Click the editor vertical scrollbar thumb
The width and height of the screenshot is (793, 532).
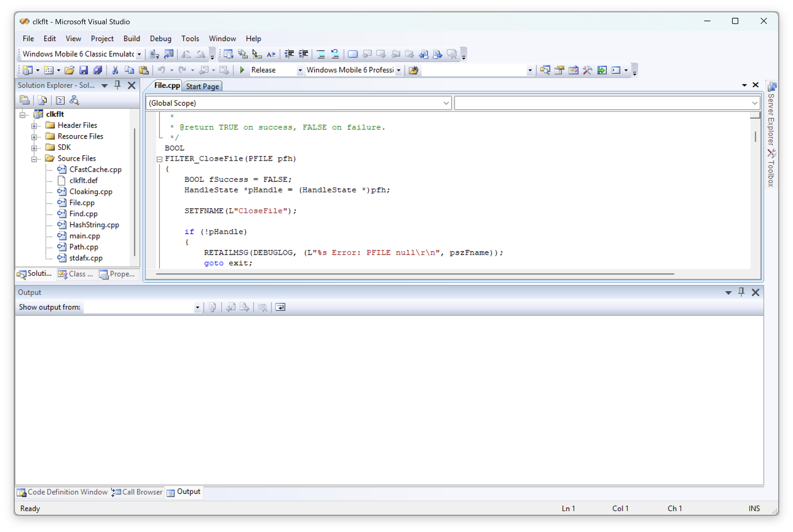[x=755, y=136]
